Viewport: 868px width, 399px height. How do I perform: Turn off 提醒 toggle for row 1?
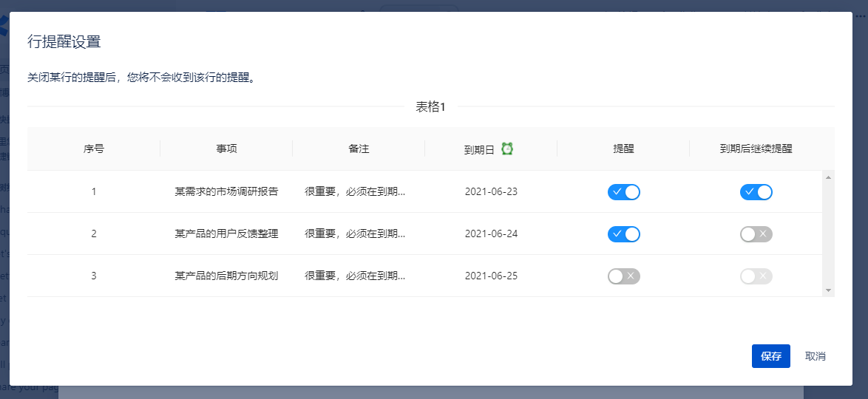623,192
